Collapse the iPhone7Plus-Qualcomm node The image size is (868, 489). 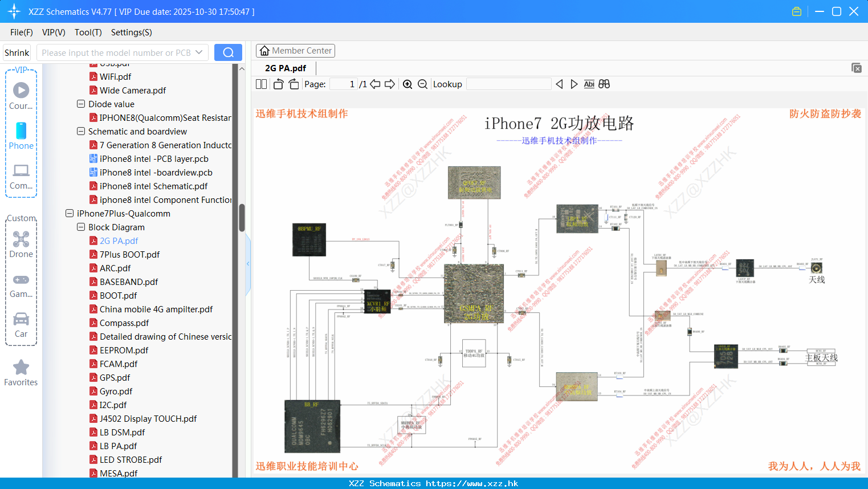click(x=70, y=213)
